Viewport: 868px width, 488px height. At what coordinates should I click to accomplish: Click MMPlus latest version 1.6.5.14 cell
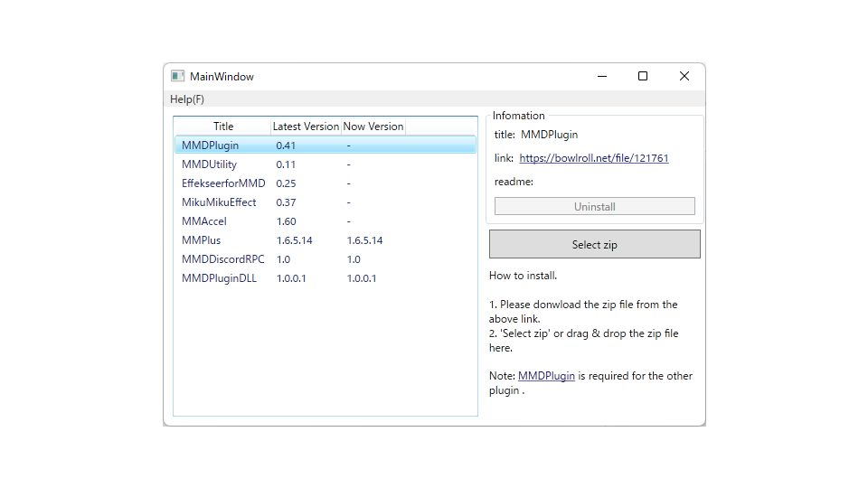point(295,240)
